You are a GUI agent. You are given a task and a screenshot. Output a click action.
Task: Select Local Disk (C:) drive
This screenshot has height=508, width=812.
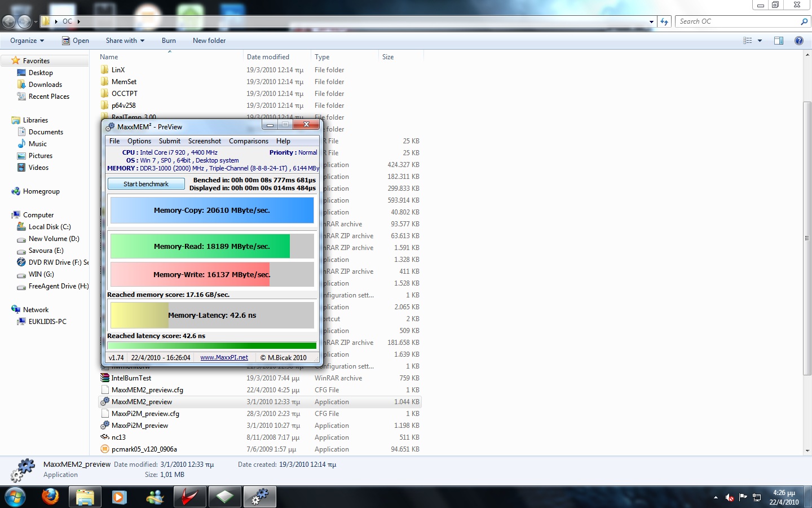click(50, 227)
